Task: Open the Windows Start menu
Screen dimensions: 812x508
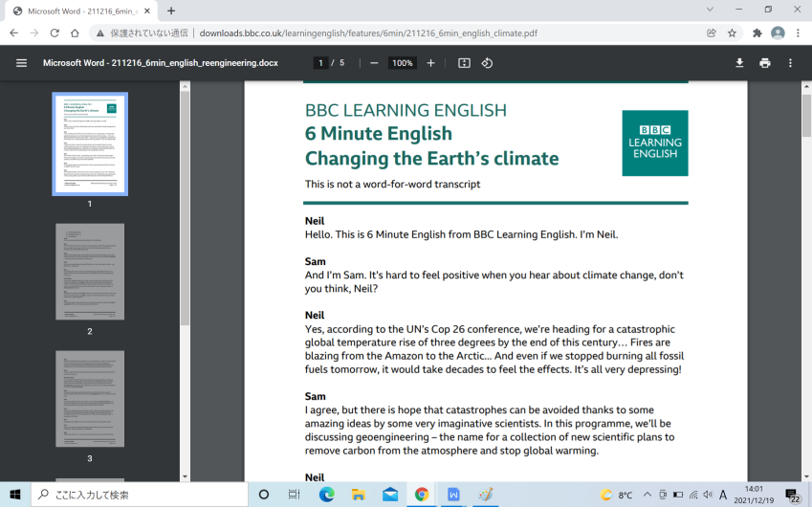Action: (15, 495)
